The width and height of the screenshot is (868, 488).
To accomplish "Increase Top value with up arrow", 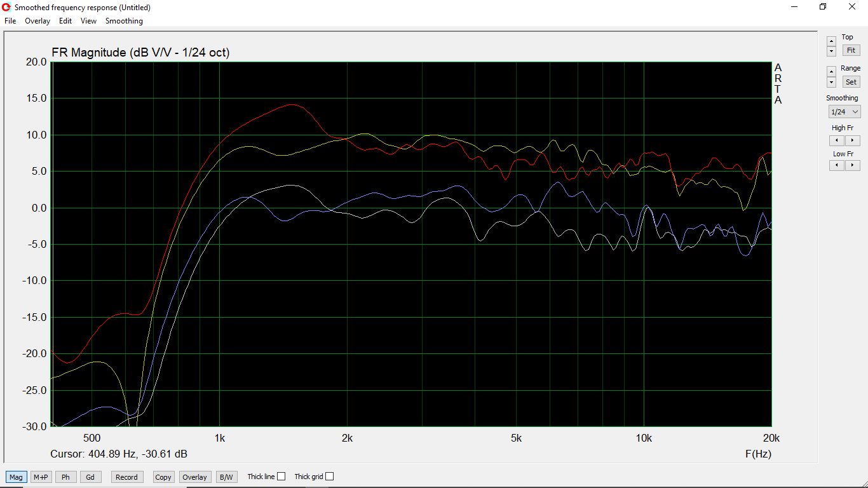I will click(831, 41).
